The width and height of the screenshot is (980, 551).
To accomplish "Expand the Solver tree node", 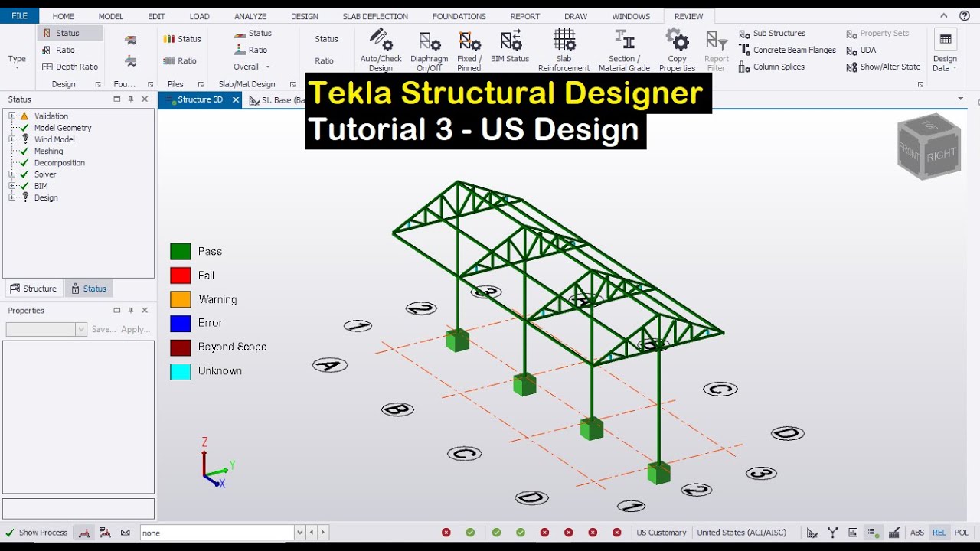I will tap(12, 174).
